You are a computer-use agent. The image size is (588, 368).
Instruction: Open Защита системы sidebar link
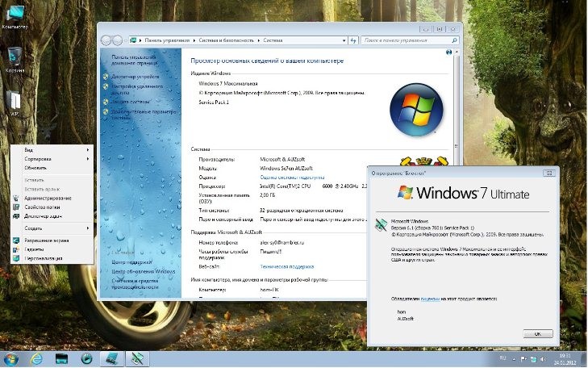131,102
